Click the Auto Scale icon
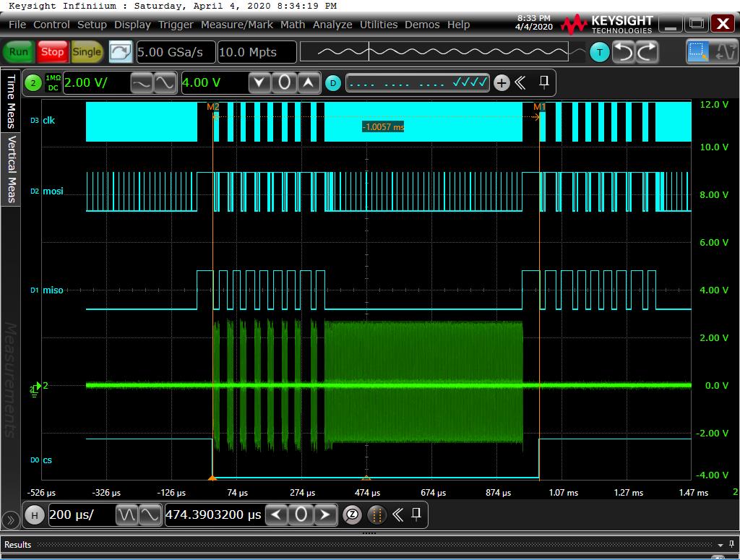 [121, 52]
